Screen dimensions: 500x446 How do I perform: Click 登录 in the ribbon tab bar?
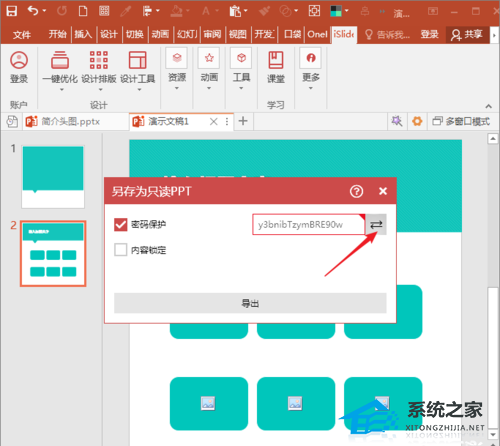click(x=429, y=34)
